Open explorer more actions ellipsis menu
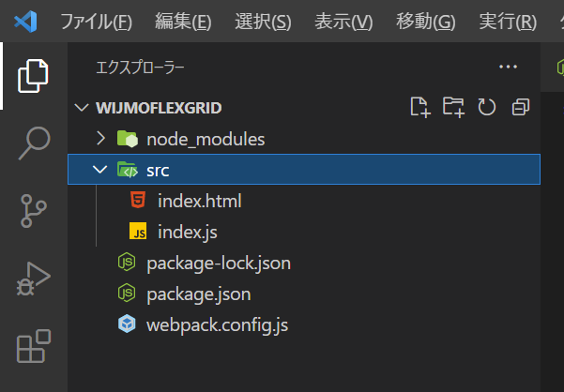564x392 pixels. [x=508, y=67]
